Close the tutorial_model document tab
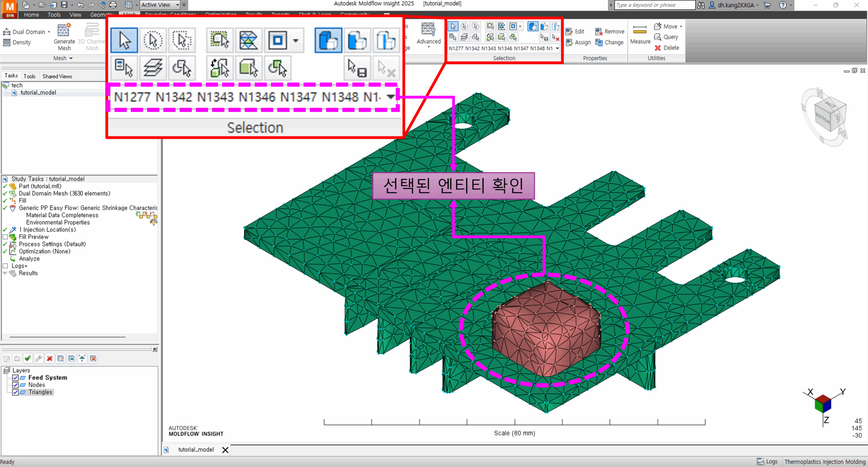This screenshot has height=467, width=868. 225,450
